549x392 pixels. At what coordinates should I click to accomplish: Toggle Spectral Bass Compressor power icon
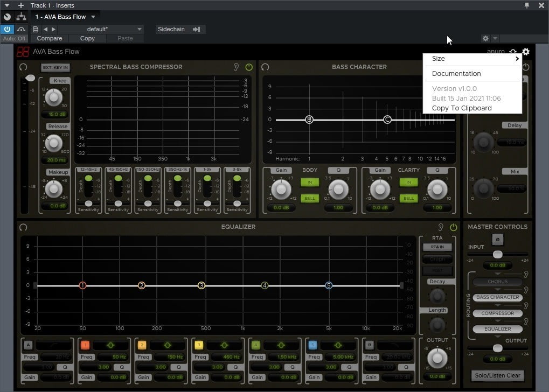click(x=249, y=67)
